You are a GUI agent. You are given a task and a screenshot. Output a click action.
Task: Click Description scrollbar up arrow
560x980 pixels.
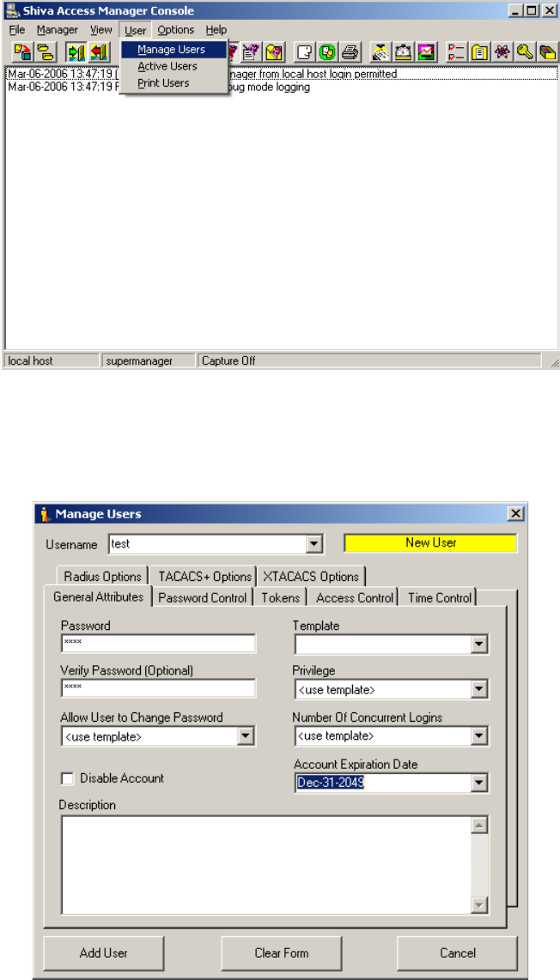coord(479,826)
